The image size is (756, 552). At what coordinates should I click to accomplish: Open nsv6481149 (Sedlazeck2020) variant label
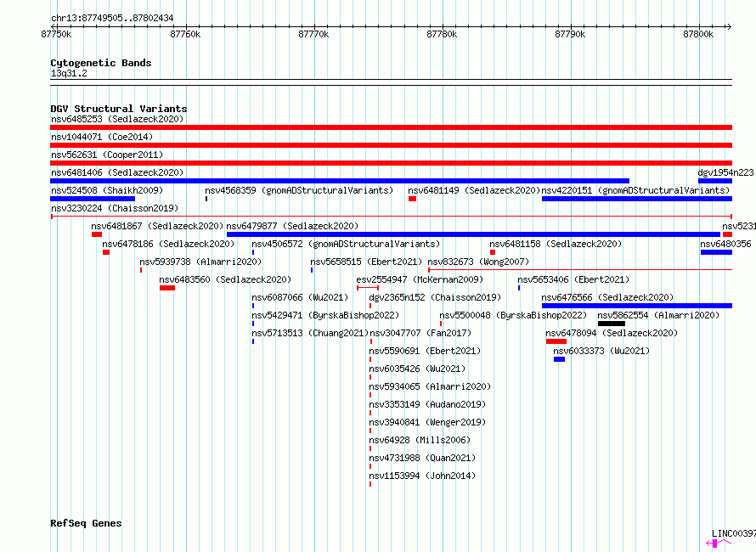tap(474, 190)
